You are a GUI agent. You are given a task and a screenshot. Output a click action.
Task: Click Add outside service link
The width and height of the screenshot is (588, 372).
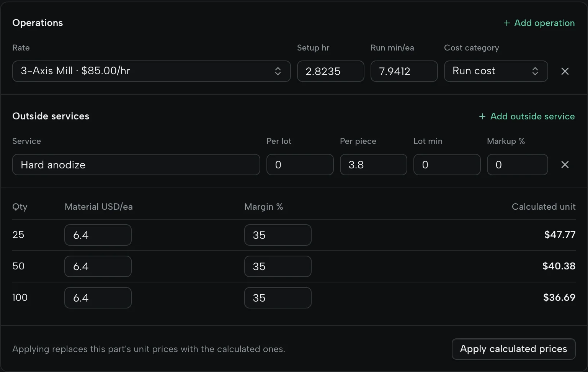pos(527,116)
